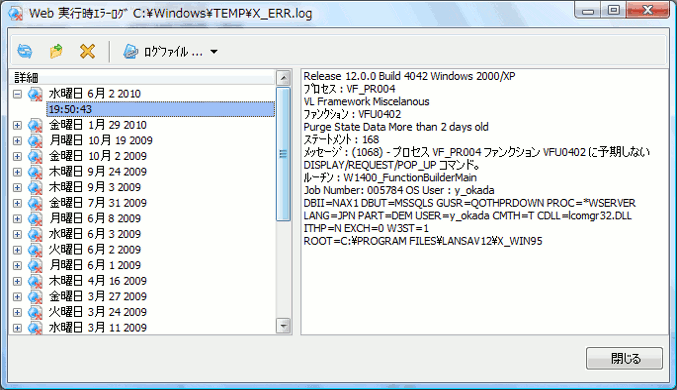Click the refresh log icon in toolbar

pos(25,52)
